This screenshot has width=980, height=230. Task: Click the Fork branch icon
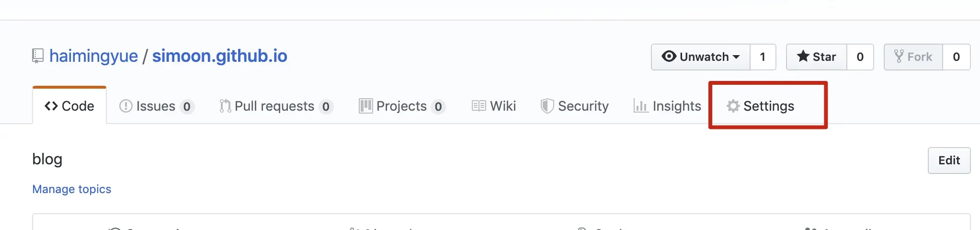[x=899, y=57]
